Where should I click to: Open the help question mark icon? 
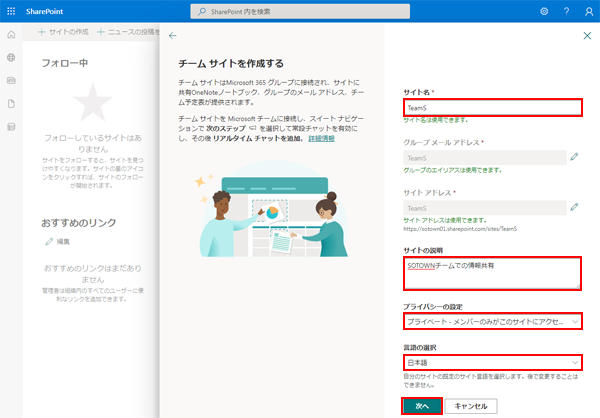(x=566, y=11)
